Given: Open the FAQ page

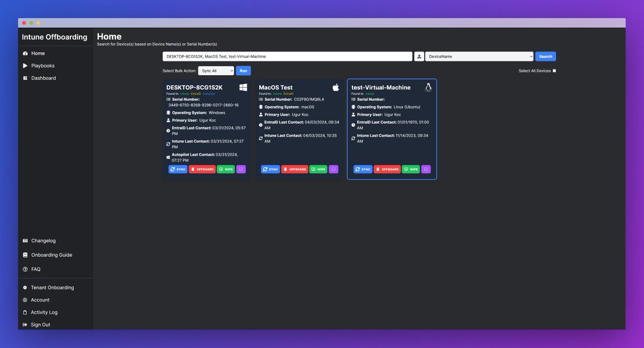Looking at the screenshot, I should pyautogui.click(x=35, y=269).
